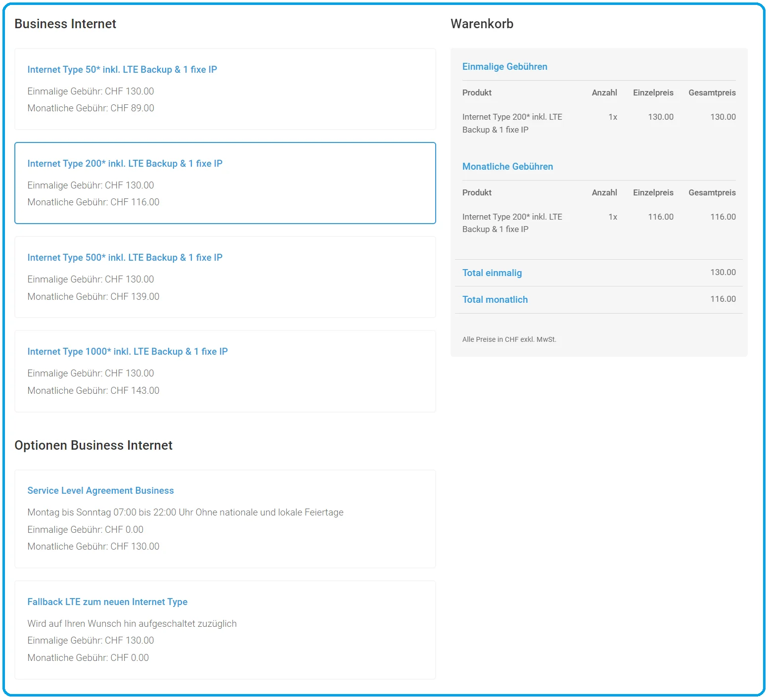Viewport: 770px width, 700px height.
Task: Click 'Monatliche Gebühr: CHF 130.00' in the SLA option
Action: click(93, 547)
